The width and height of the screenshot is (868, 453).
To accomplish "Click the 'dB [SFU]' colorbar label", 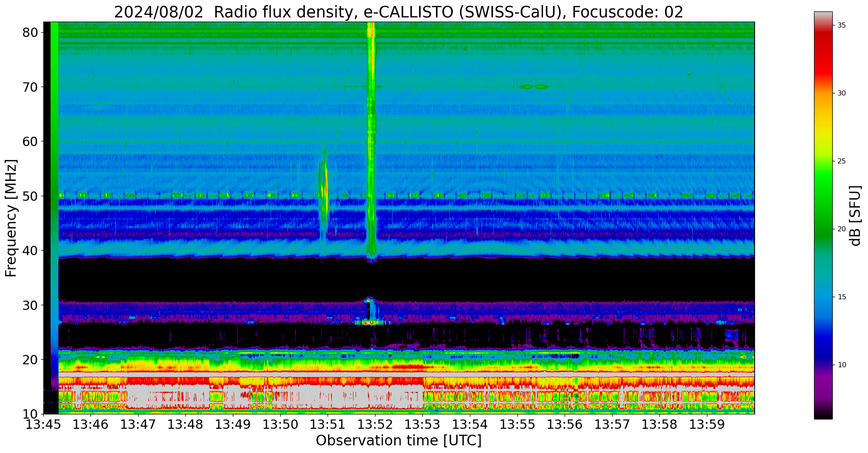I will tap(855, 216).
